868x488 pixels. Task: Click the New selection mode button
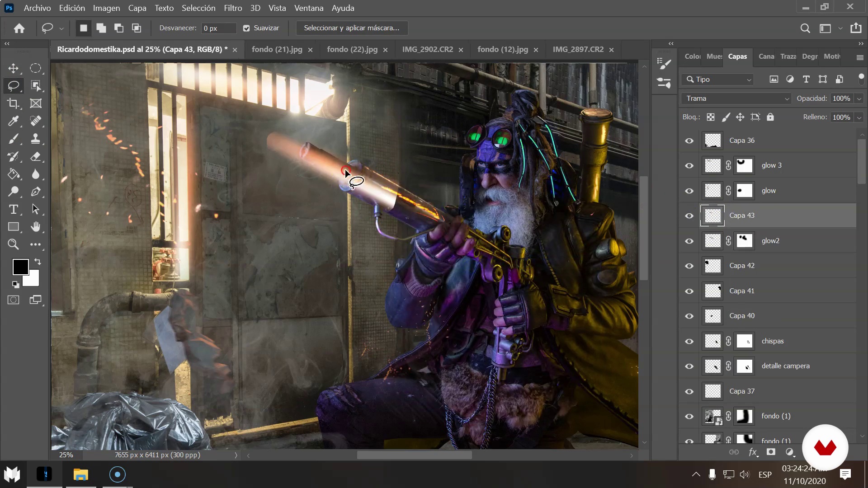point(84,28)
